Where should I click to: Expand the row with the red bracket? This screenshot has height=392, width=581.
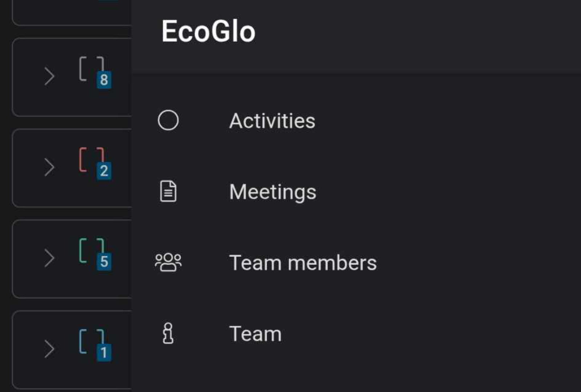pyautogui.click(x=49, y=167)
